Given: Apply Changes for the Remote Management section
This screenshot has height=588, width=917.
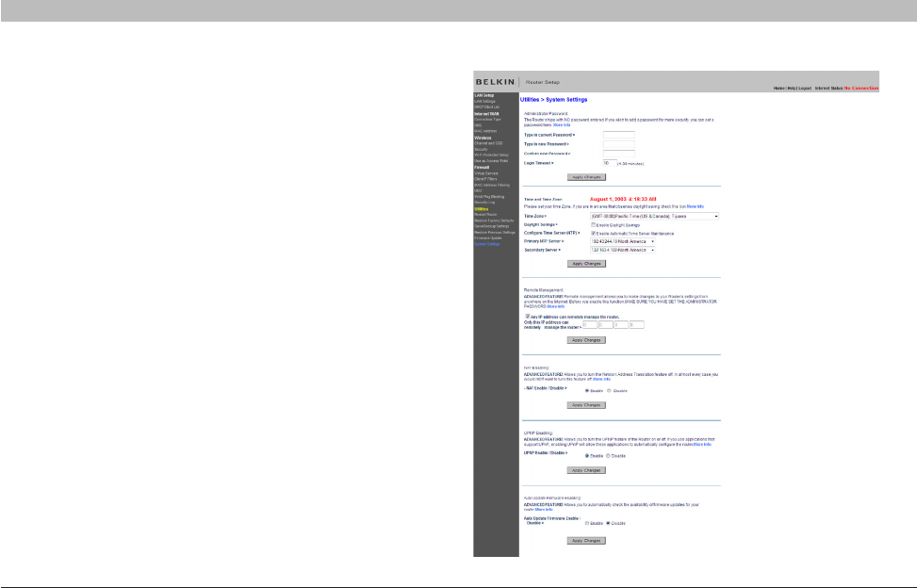Looking at the screenshot, I should pos(585,338).
